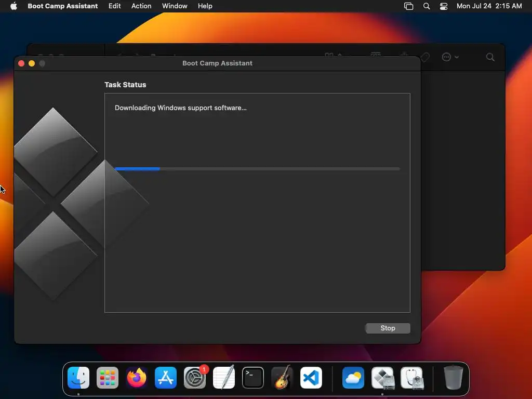Close the Boot Camp Assistant window
The width and height of the screenshot is (532, 399).
point(21,63)
